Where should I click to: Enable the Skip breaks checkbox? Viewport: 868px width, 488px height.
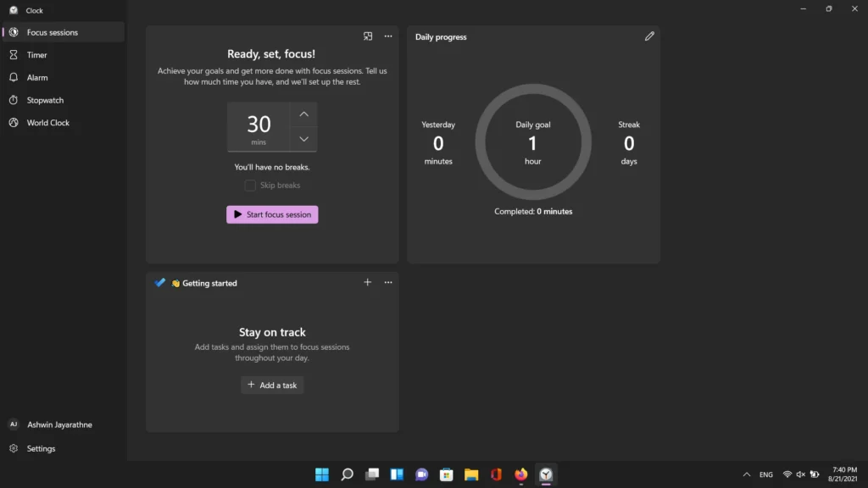(250, 186)
